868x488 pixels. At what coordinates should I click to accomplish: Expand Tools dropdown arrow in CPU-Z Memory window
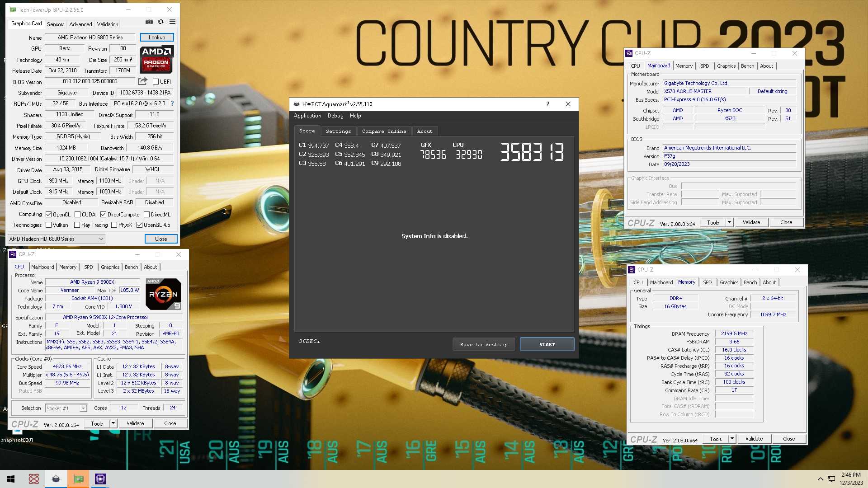pyautogui.click(x=731, y=439)
